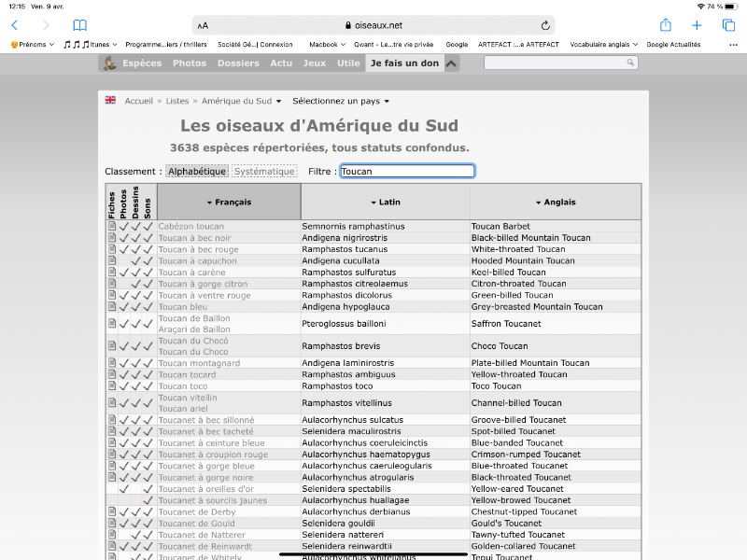Screen dimensions: 747x560
Task: Open the Toucan à carène link
Action: [192, 273]
